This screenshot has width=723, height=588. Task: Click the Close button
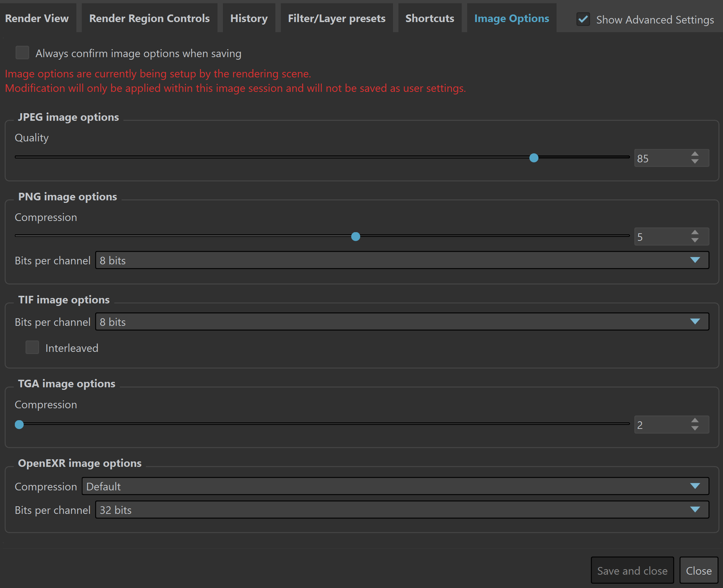pos(699,570)
